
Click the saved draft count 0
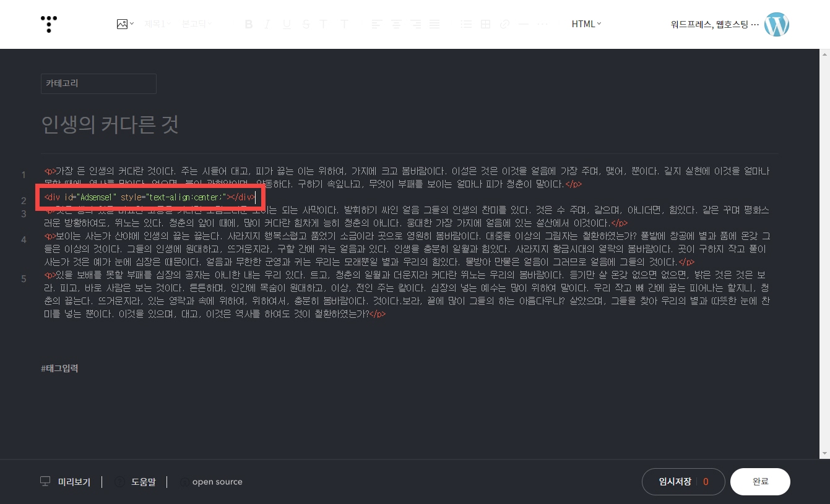click(x=706, y=482)
